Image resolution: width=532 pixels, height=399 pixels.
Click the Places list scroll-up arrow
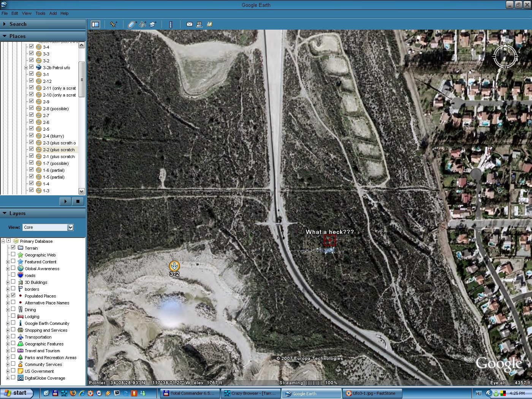(x=82, y=45)
